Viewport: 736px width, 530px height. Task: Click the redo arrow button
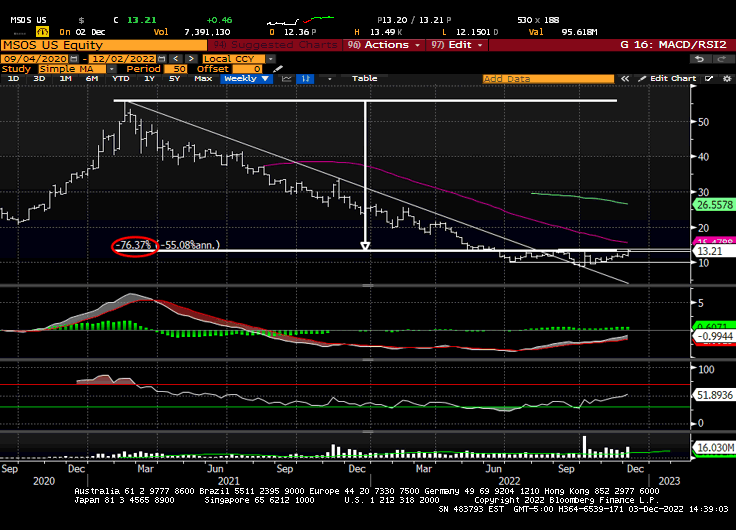(x=721, y=59)
